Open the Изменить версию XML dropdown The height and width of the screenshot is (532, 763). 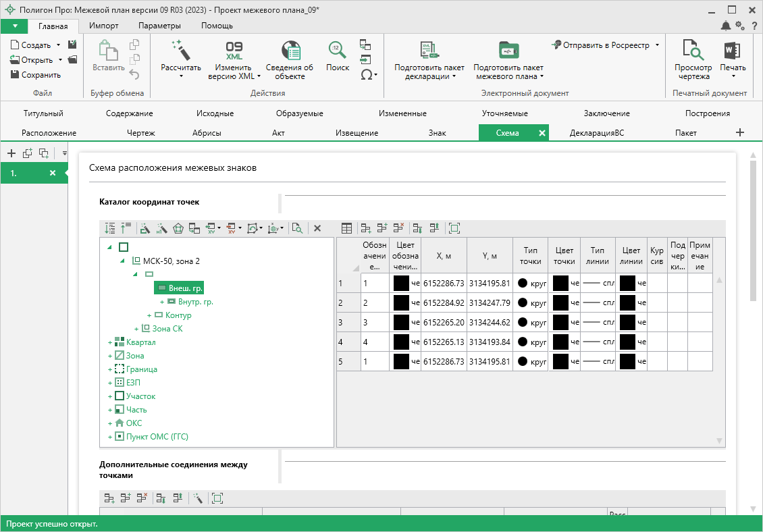[259, 76]
